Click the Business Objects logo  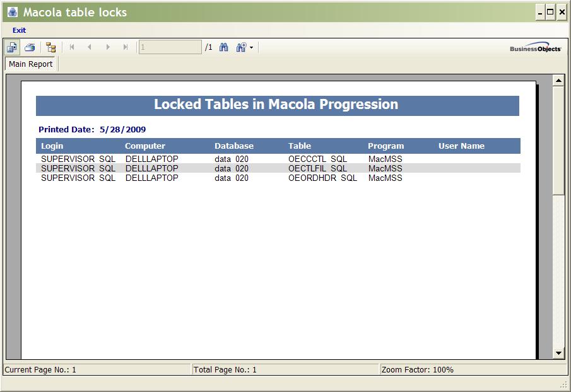click(535, 47)
